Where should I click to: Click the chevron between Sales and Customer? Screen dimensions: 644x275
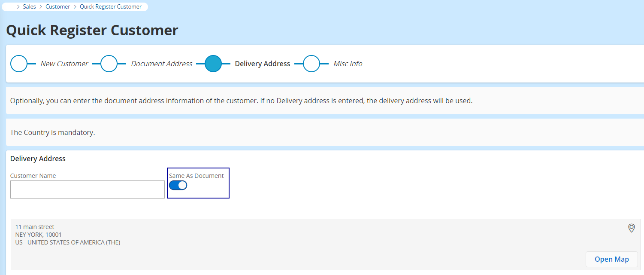[41, 7]
